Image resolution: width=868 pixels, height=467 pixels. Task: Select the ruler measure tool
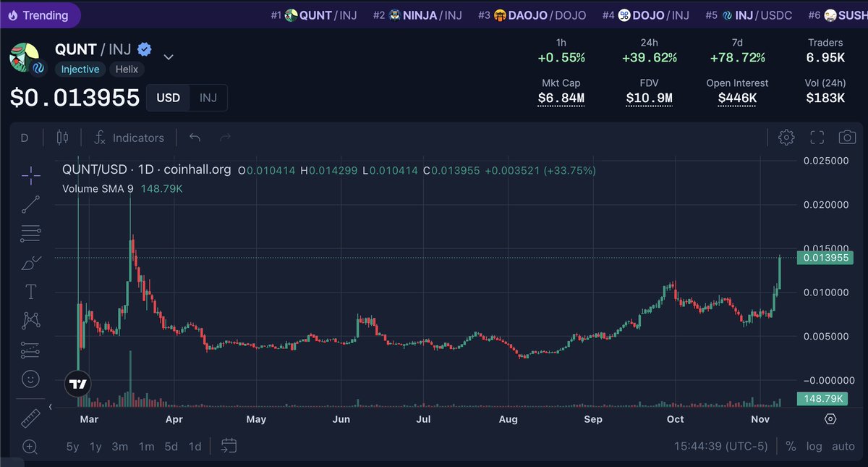30,418
